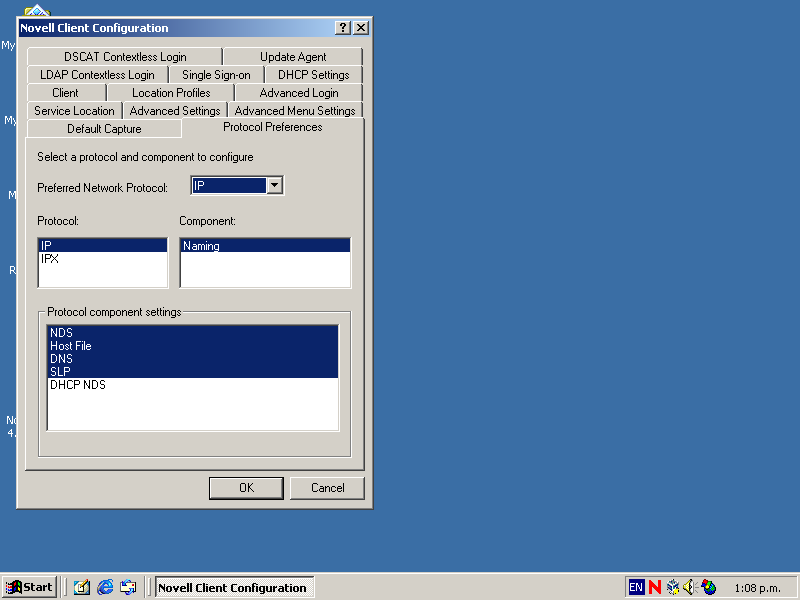
Task: Click the Novell Client Configuration taskbar button
Action: pyautogui.click(x=235, y=587)
